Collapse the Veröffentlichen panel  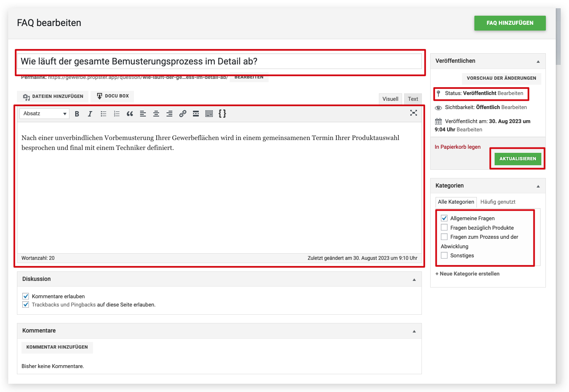(538, 61)
